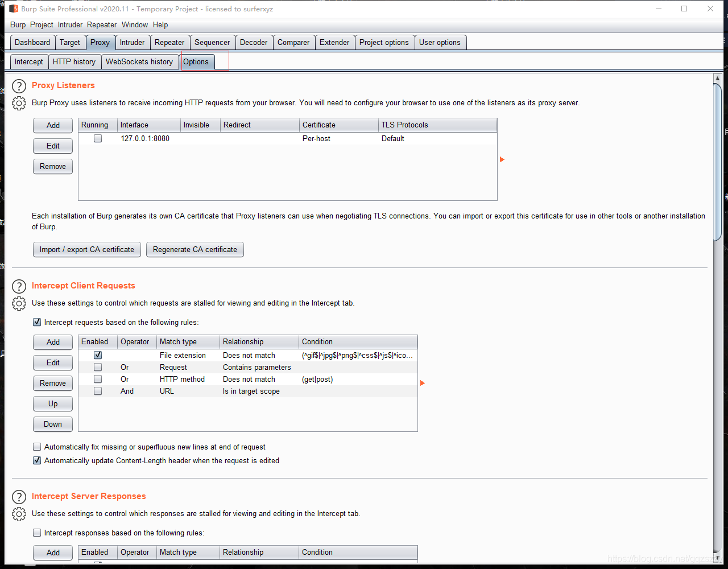Remove the selected client request rule
Screen dimensions: 728x569
[53, 383]
